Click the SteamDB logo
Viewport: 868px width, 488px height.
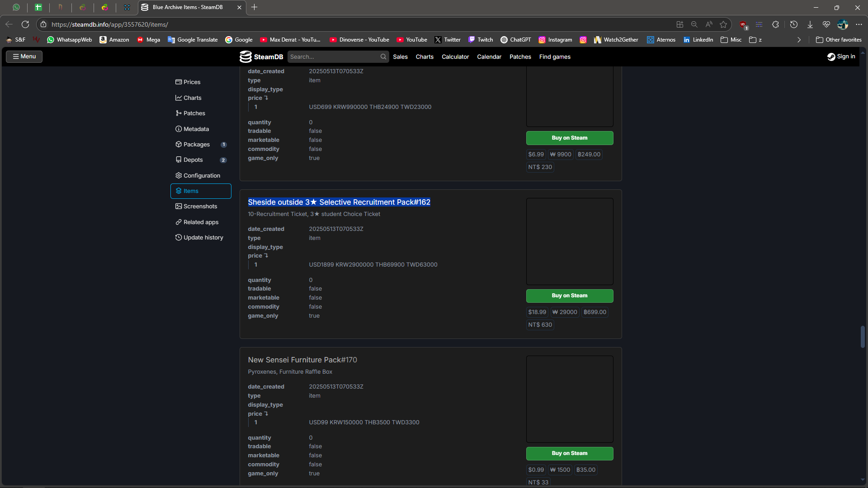pyautogui.click(x=261, y=56)
